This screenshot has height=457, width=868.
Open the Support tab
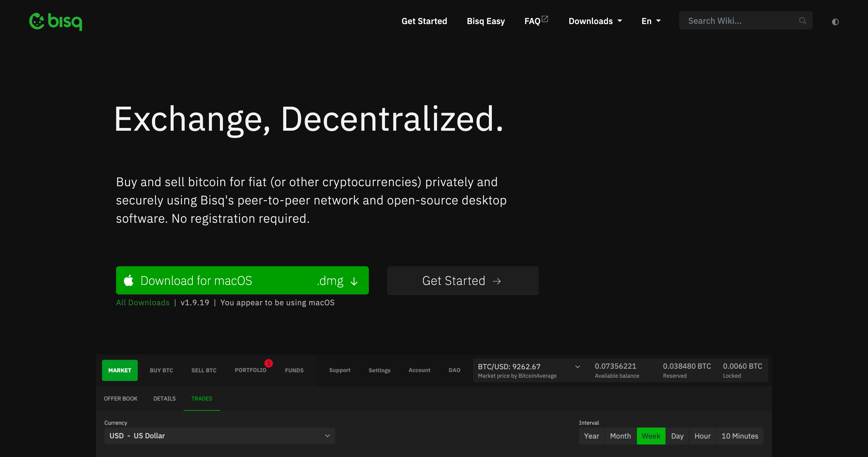click(x=340, y=370)
